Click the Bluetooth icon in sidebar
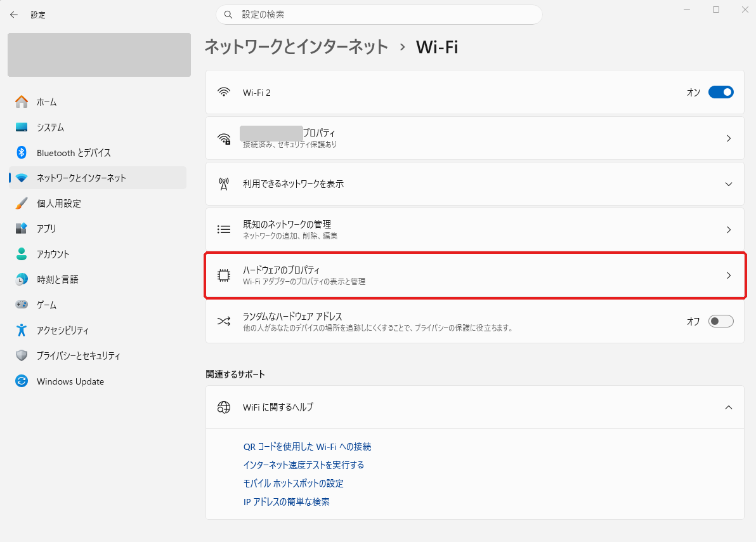 coord(21,152)
